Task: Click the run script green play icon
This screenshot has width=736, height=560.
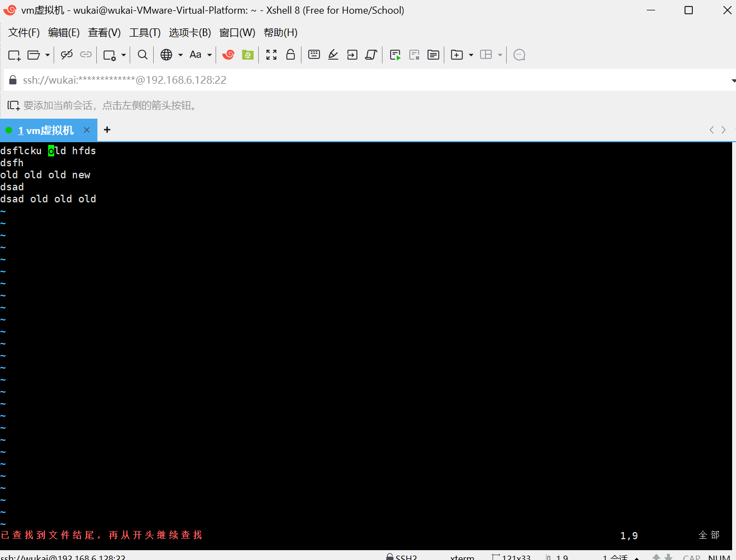Action: (x=395, y=55)
